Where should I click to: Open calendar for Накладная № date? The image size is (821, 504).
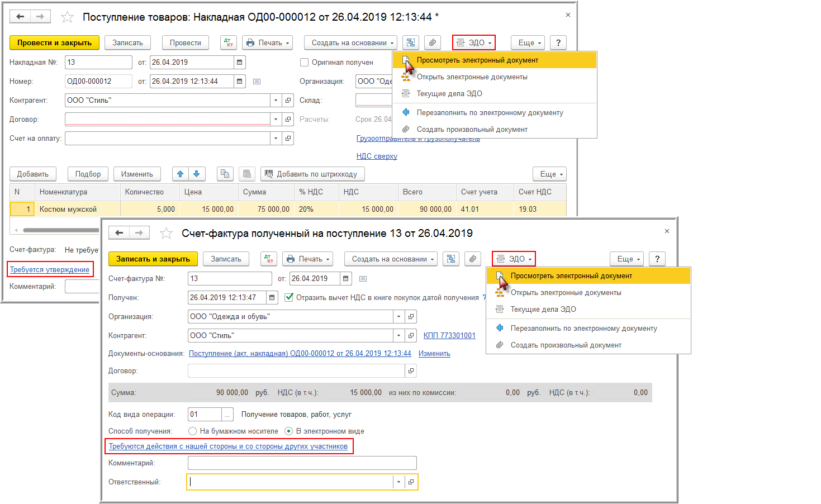tap(240, 62)
